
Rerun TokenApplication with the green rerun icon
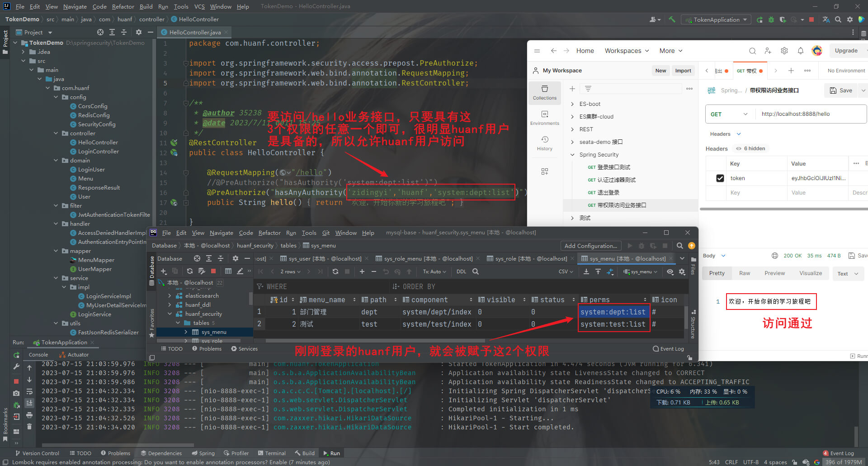759,19
